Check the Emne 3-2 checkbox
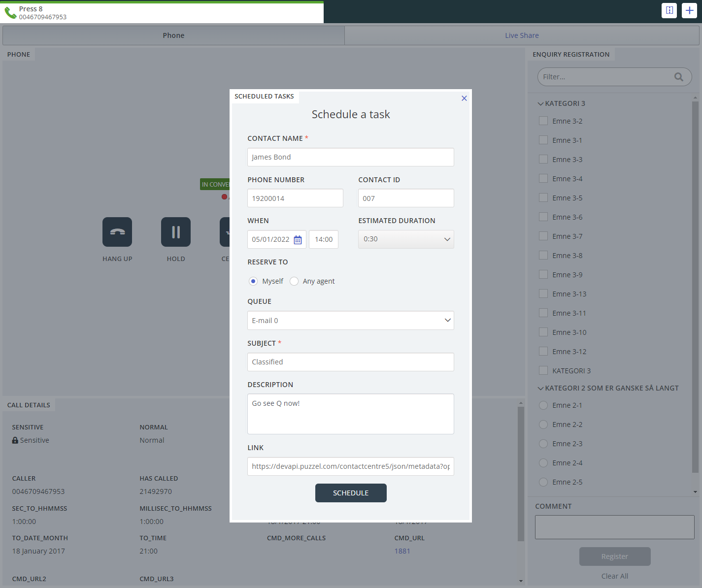Screen dimensions: 702x588 click(x=543, y=121)
